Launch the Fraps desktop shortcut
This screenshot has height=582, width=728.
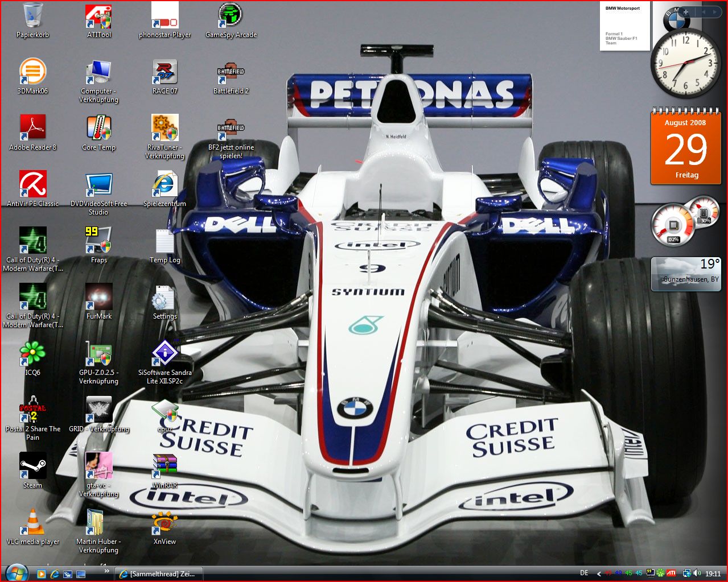[98, 246]
